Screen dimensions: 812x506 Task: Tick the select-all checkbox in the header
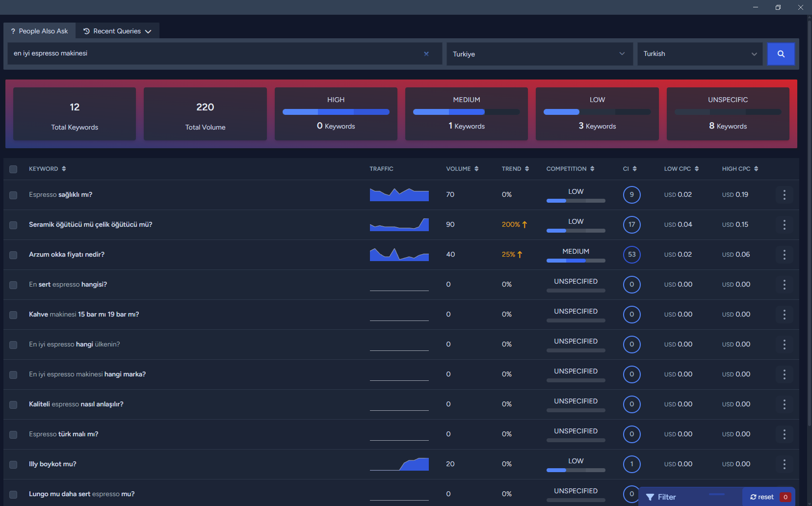(13, 169)
